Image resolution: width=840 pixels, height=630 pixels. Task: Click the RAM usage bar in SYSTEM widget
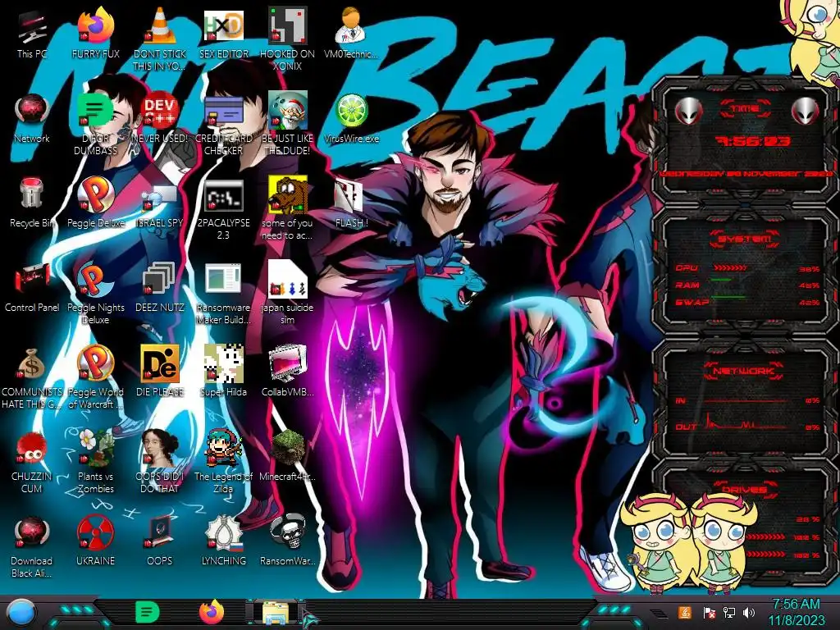(721, 280)
